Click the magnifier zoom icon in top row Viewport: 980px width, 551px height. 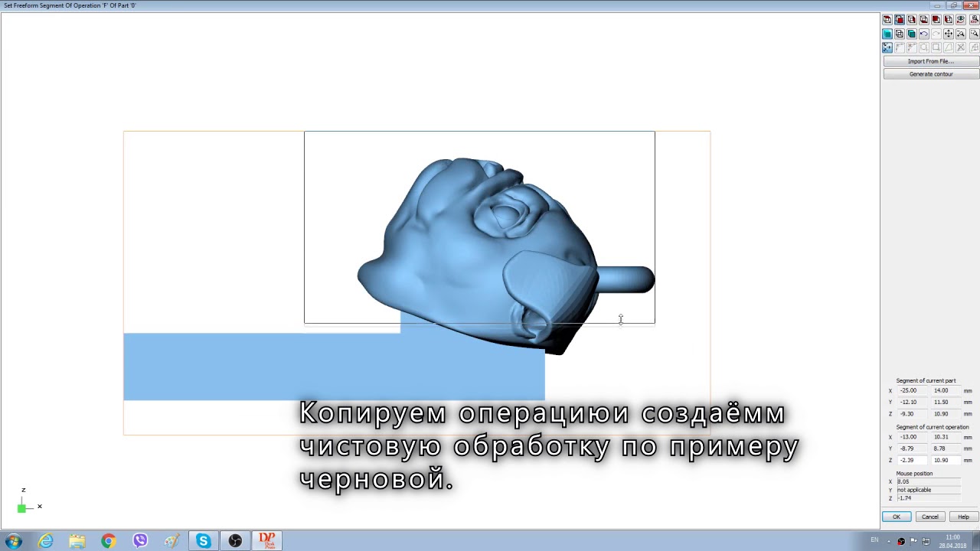click(x=975, y=19)
